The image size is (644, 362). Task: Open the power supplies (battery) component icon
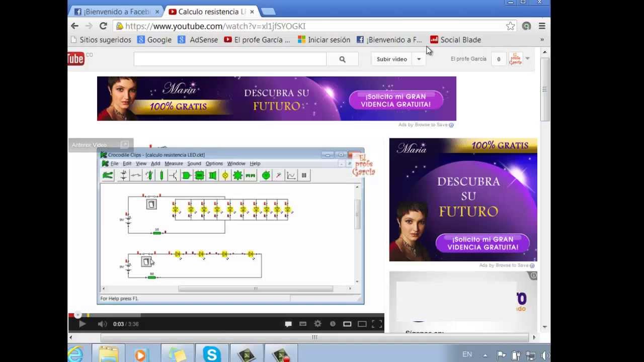(123, 175)
